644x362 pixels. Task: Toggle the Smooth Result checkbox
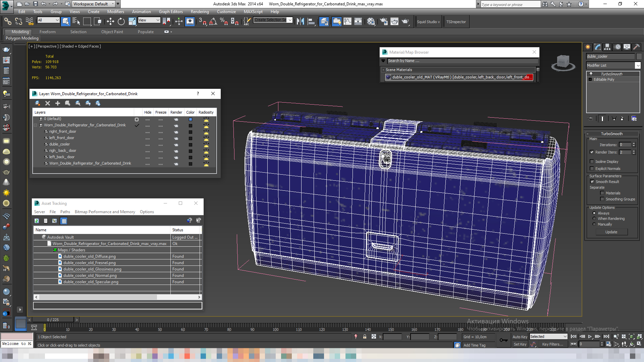(x=592, y=182)
